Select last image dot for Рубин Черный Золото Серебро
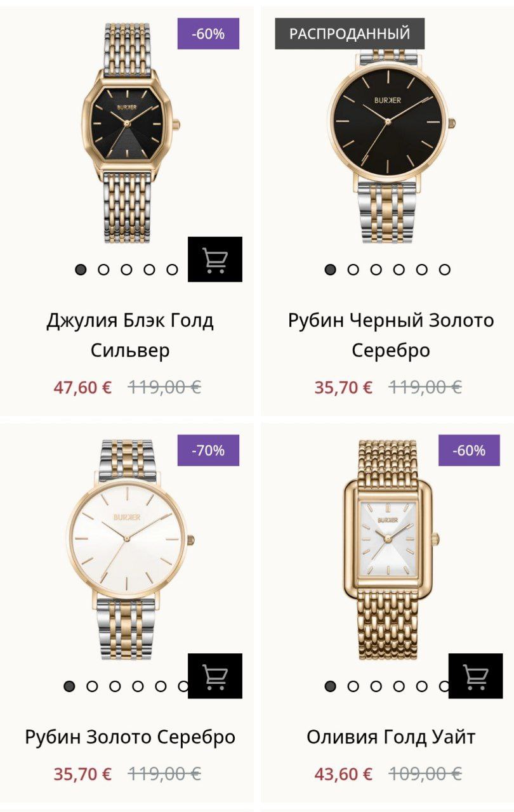The width and height of the screenshot is (514, 812). tap(444, 270)
